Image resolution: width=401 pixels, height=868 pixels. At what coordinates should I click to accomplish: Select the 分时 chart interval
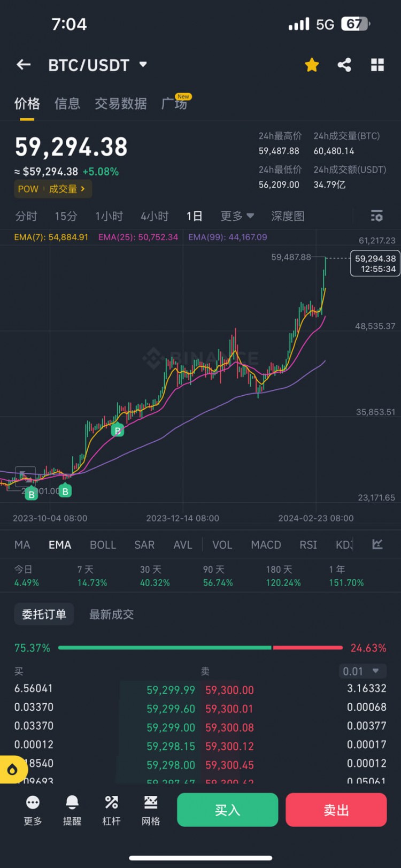(x=26, y=216)
